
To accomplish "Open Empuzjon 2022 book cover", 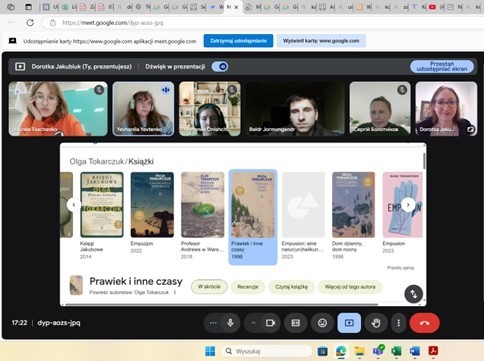I will (152, 205).
